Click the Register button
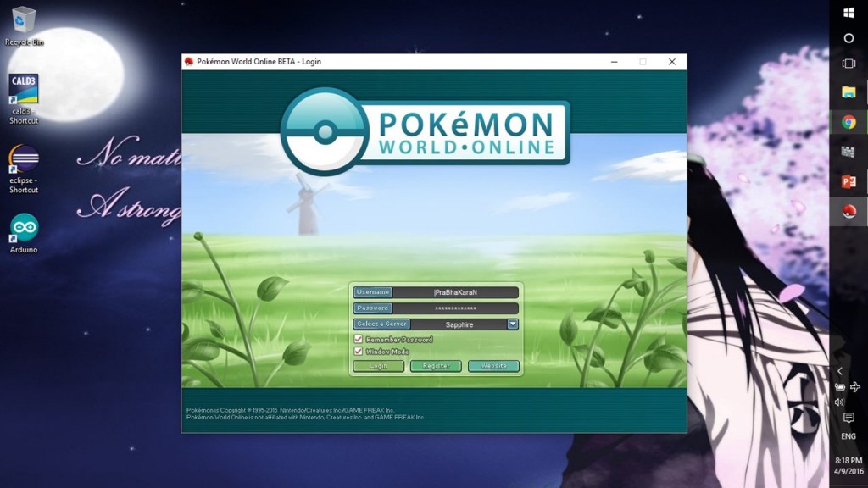The height and width of the screenshot is (488, 868). (x=436, y=366)
